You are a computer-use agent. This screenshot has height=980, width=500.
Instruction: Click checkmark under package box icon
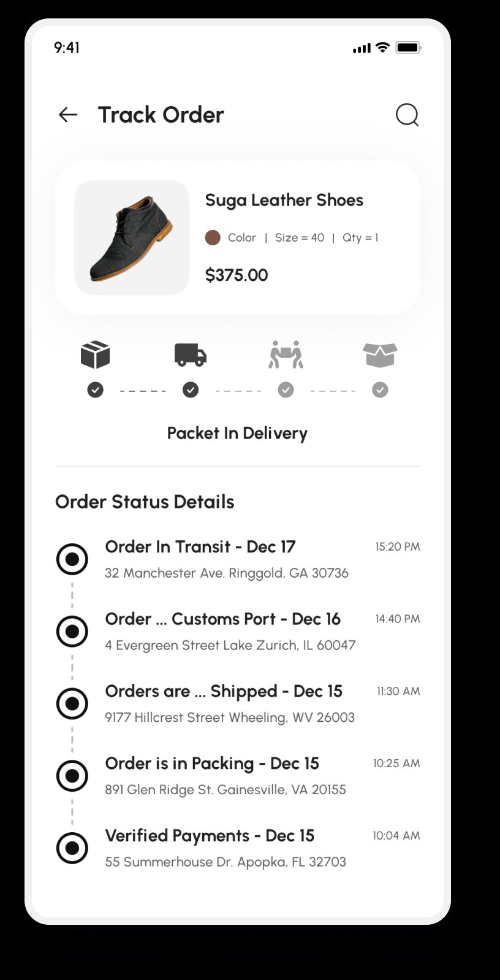pyautogui.click(x=95, y=390)
